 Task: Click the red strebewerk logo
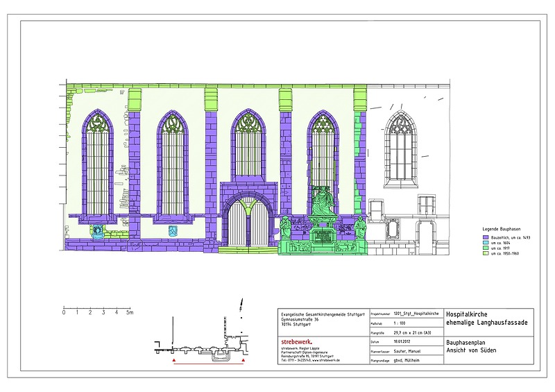(x=296, y=342)
